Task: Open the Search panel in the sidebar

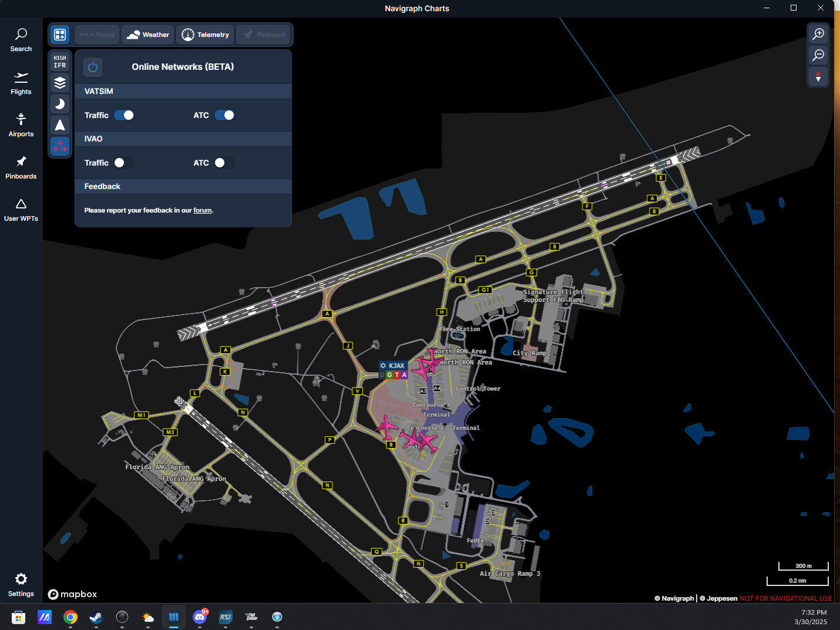Action: 21,40
